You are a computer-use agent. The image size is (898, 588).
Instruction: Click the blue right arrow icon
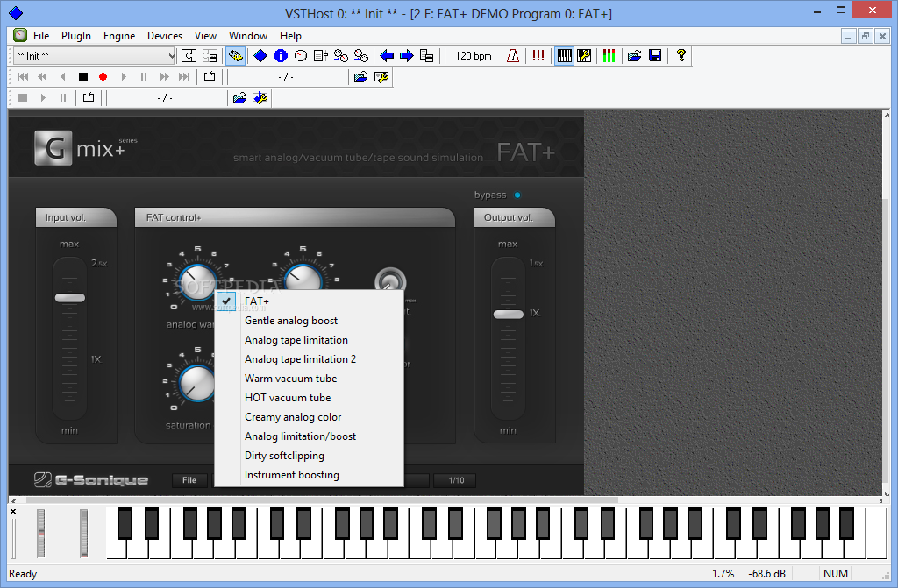(407, 55)
